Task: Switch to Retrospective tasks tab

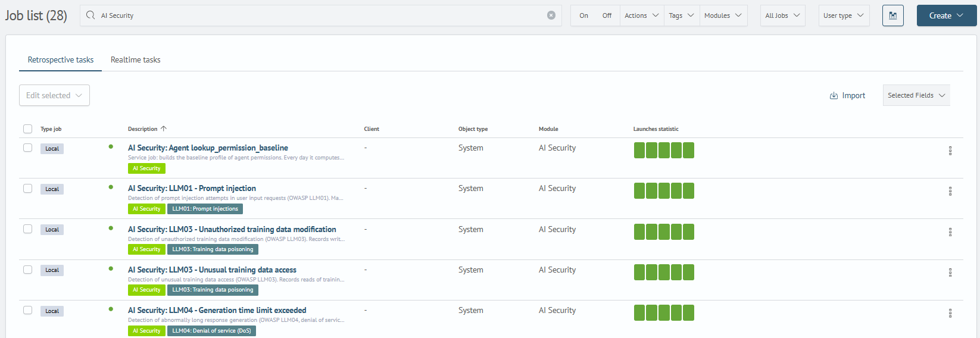Action: pyautogui.click(x=61, y=60)
